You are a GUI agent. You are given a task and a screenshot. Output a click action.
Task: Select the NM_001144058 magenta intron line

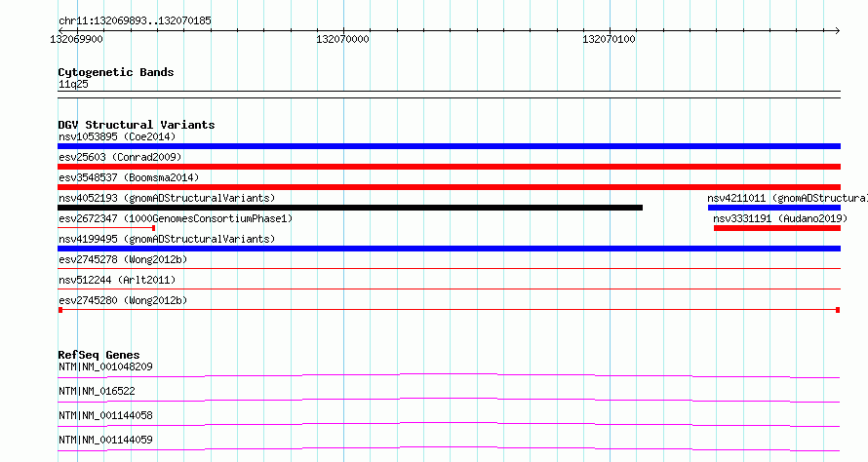449,424
